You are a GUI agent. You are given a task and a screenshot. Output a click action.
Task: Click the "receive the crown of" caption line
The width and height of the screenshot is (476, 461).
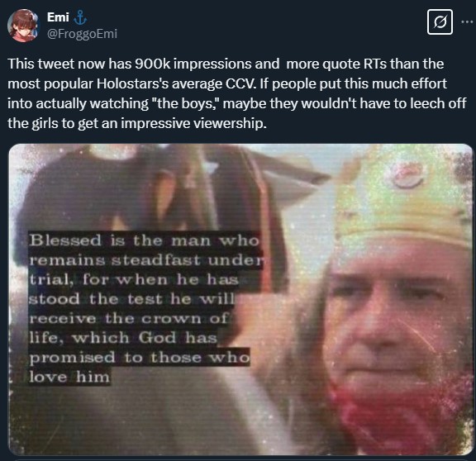(x=129, y=319)
